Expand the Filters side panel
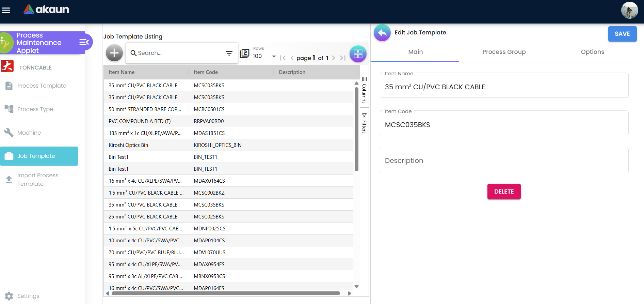 click(x=364, y=123)
